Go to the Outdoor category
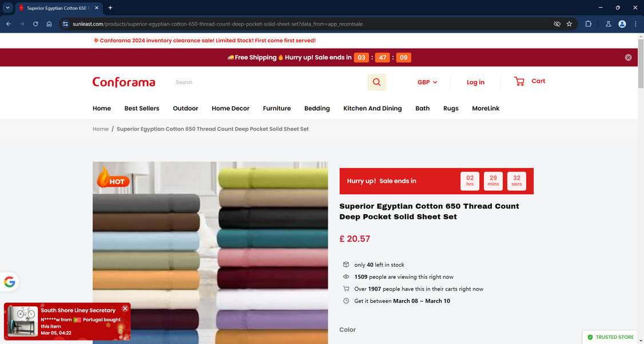644x344 pixels. pos(185,109)
